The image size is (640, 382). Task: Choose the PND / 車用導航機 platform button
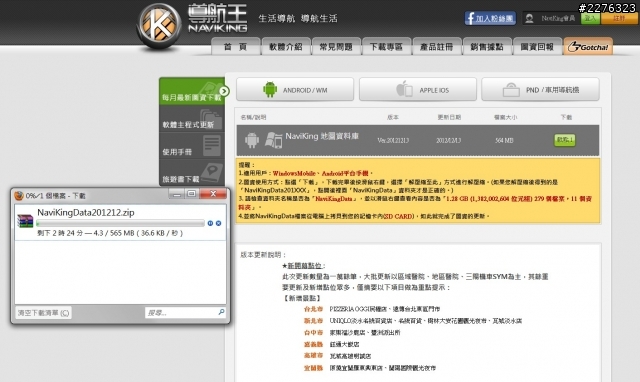point(540,89)
